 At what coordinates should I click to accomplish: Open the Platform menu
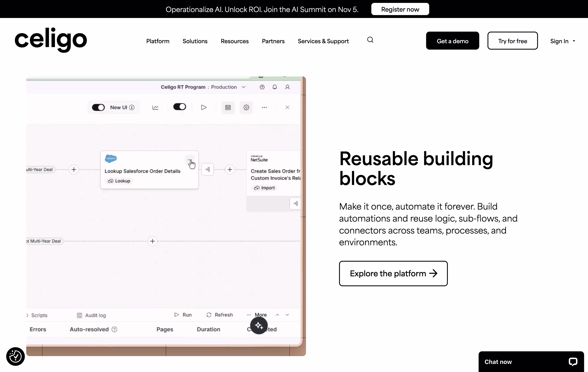click(x=158, y=41)
